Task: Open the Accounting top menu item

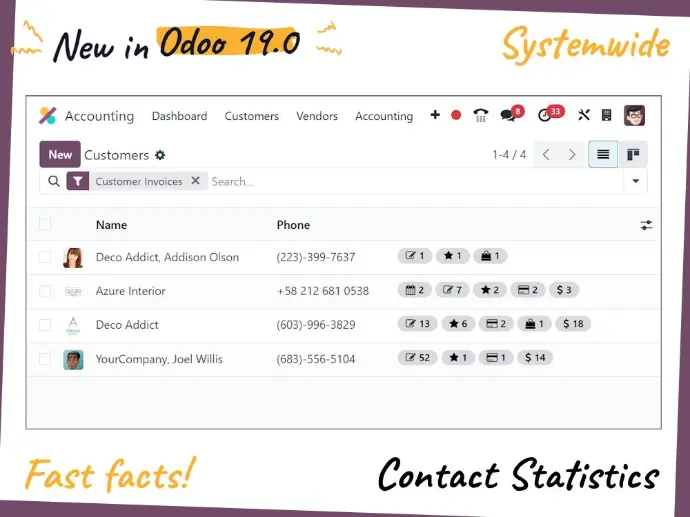Action: pos(384,116)
